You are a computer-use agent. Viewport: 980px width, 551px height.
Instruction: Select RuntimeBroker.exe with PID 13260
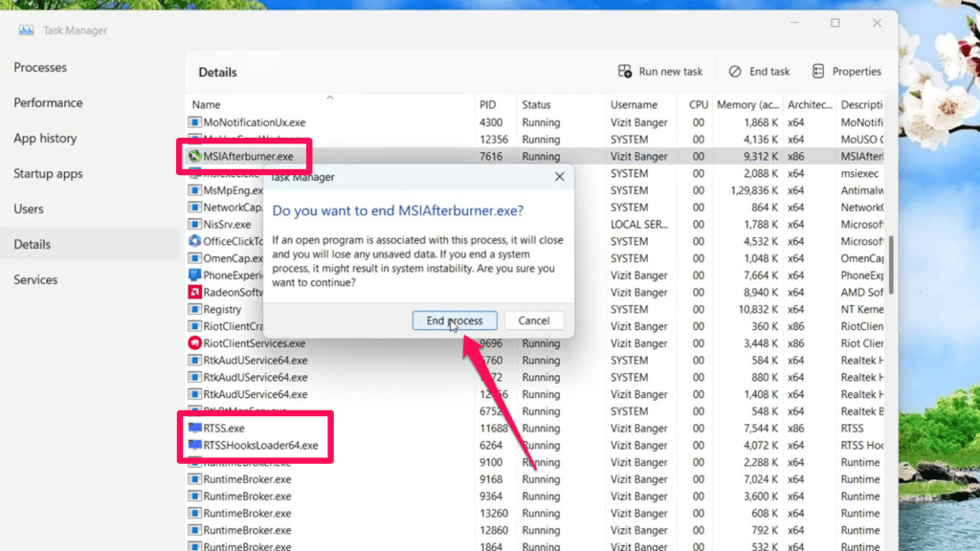tap(536, 513)
